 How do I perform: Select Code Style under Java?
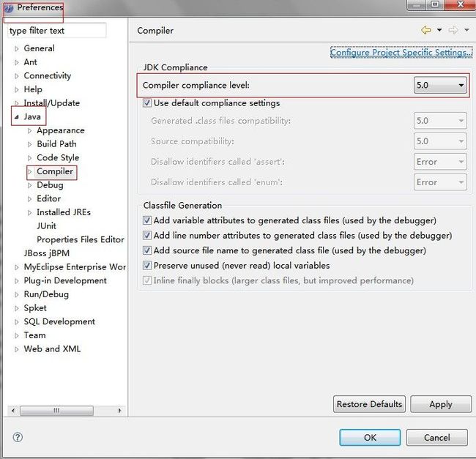[x=58, y=157]
